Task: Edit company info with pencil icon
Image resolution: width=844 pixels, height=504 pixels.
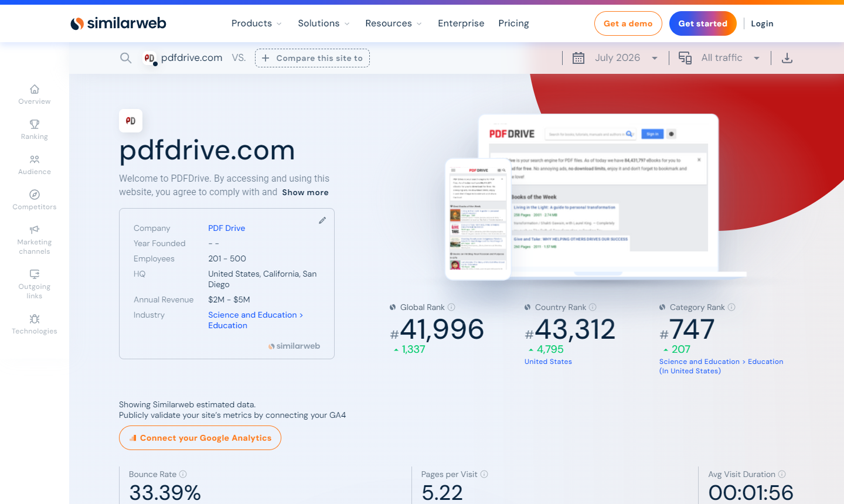Action: [x=322, y=220]
